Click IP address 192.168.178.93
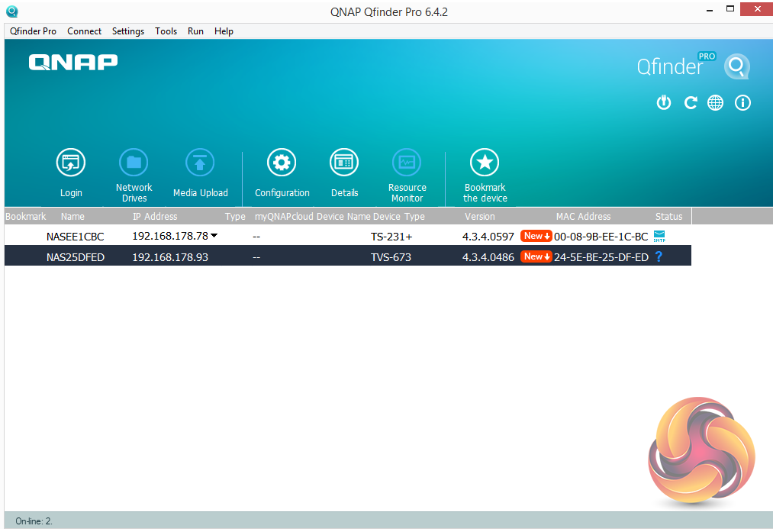Image resolution: width=773 pixels, height=532 pixels. point(170,257)
